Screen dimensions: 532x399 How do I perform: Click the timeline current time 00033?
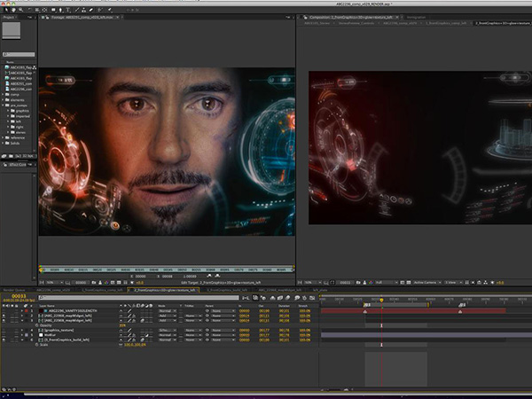pyautogui.click(x=19, y=296)
